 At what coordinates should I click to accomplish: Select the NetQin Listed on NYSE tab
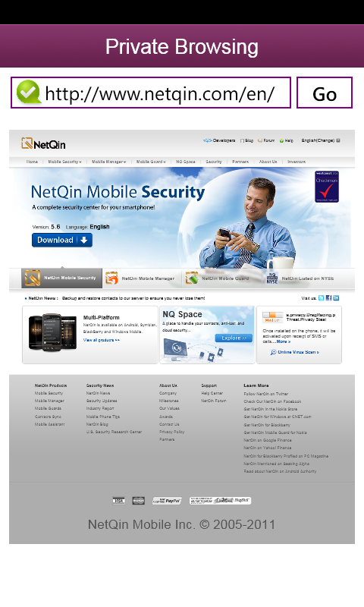click(300, 278)
